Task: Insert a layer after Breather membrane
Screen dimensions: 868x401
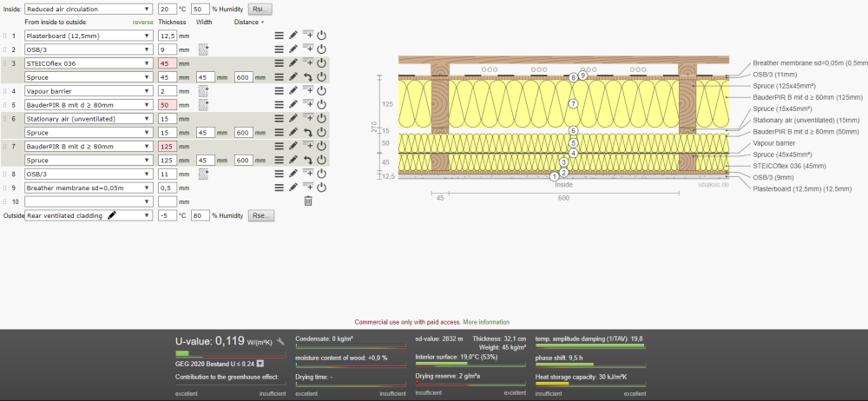Action: [308, 187]
